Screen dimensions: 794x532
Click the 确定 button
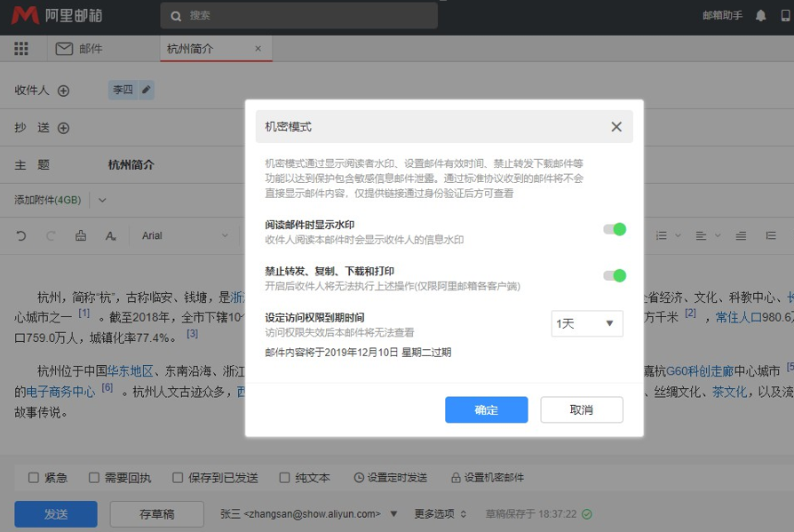tap(487, 409)
